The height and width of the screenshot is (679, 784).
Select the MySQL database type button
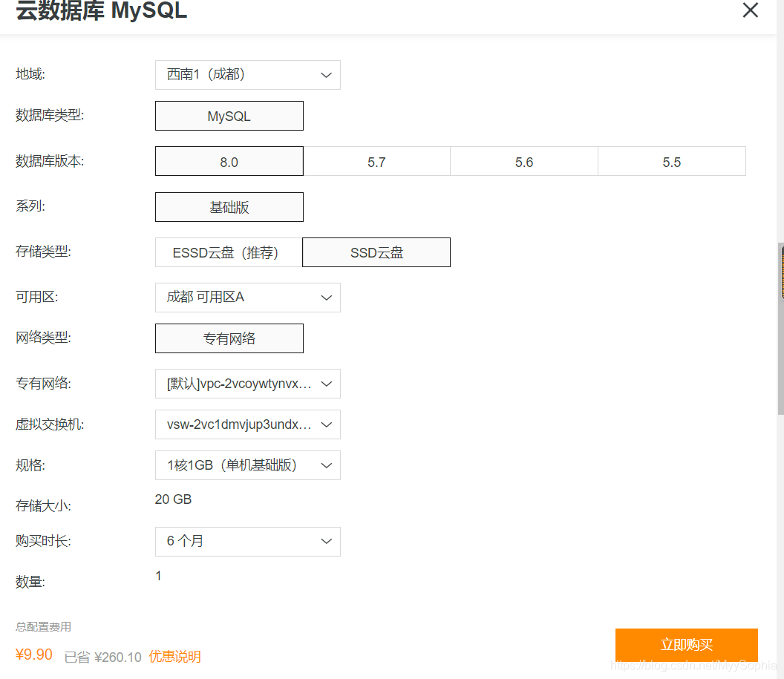pos(229,116)
